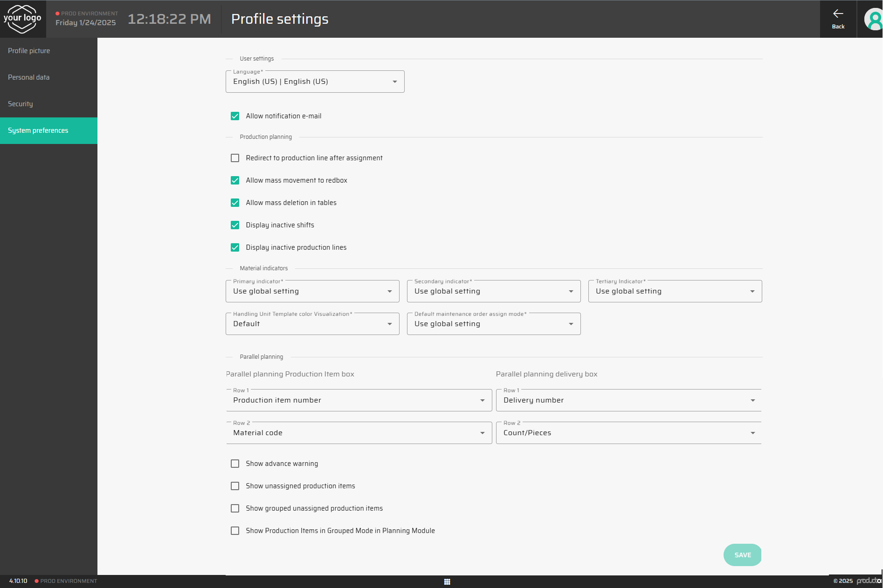Open Default maintenance order assign mode dropdown
This screenshot has width=883, height=588.
pyautogui.click(x=493, y=324)
